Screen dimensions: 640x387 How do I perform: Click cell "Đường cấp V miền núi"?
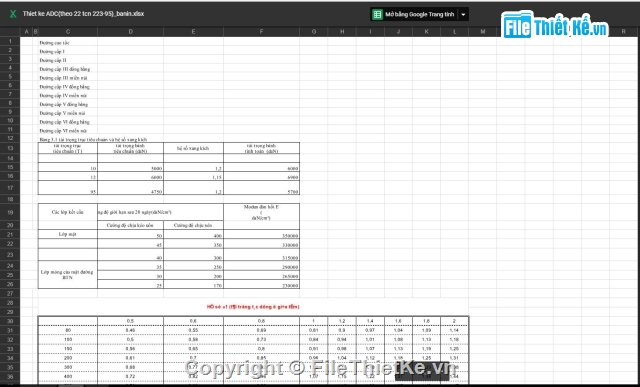62,113
